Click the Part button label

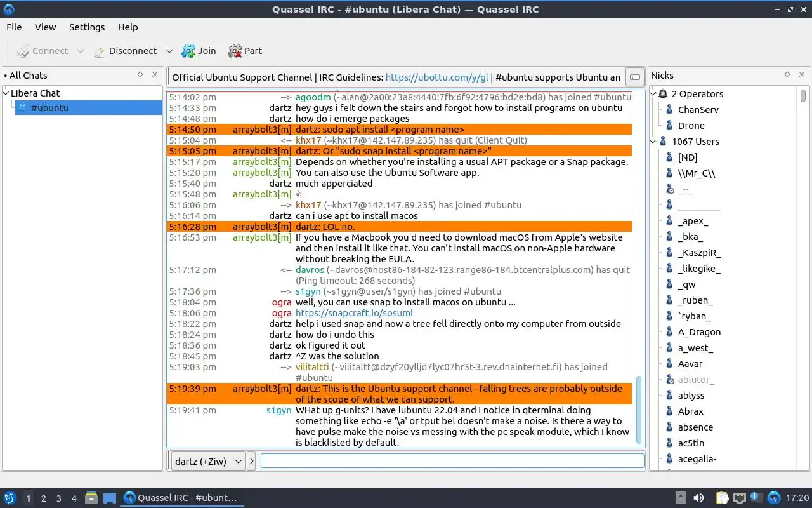253,51
